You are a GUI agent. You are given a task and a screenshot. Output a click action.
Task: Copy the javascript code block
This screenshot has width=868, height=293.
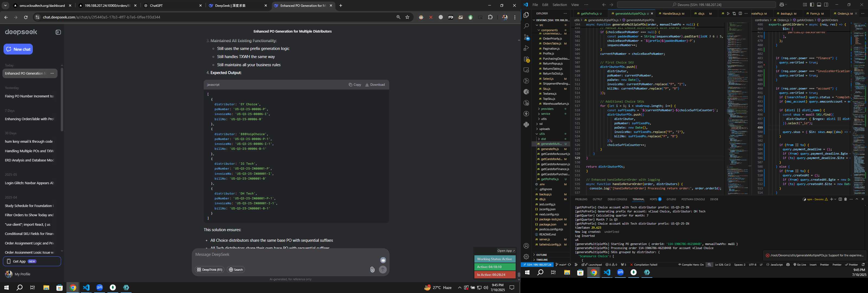point(355,85)
